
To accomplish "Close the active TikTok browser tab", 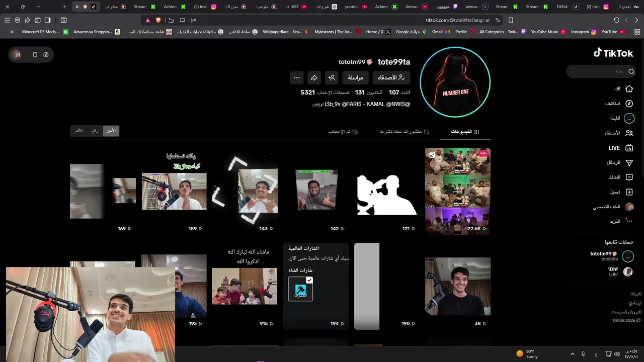I will pos(77,7).
